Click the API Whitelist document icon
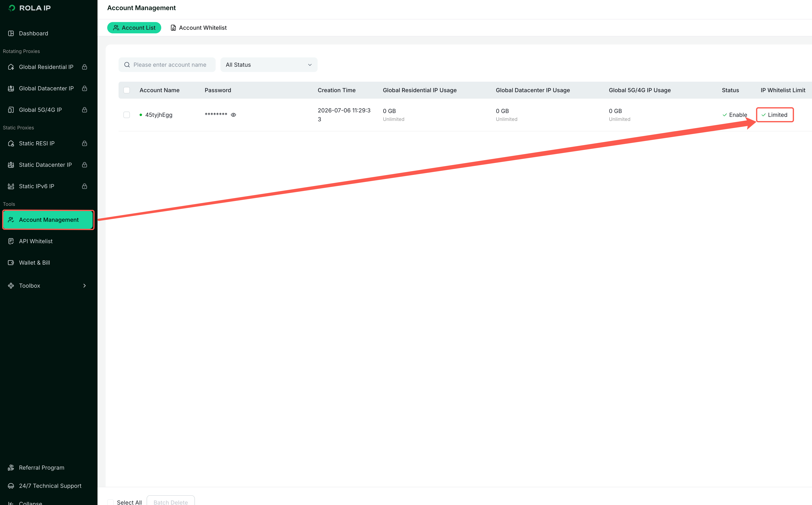 (11, 241)
